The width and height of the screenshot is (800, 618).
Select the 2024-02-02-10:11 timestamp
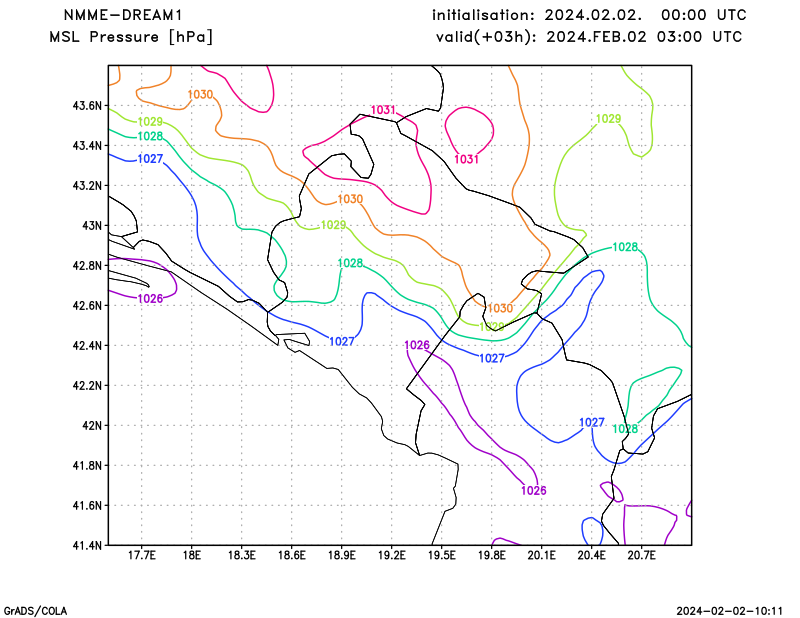pos(730,611)
